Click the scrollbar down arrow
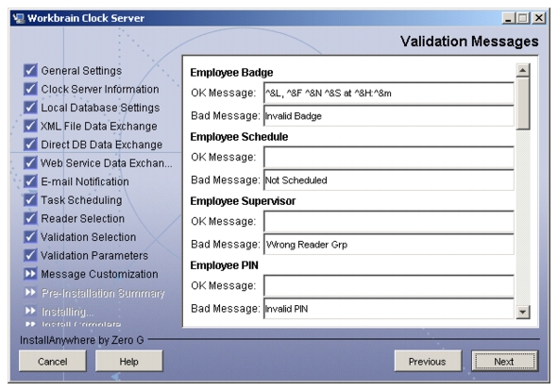The height and width of the screenshot is (392, 558). click(523, 313)
